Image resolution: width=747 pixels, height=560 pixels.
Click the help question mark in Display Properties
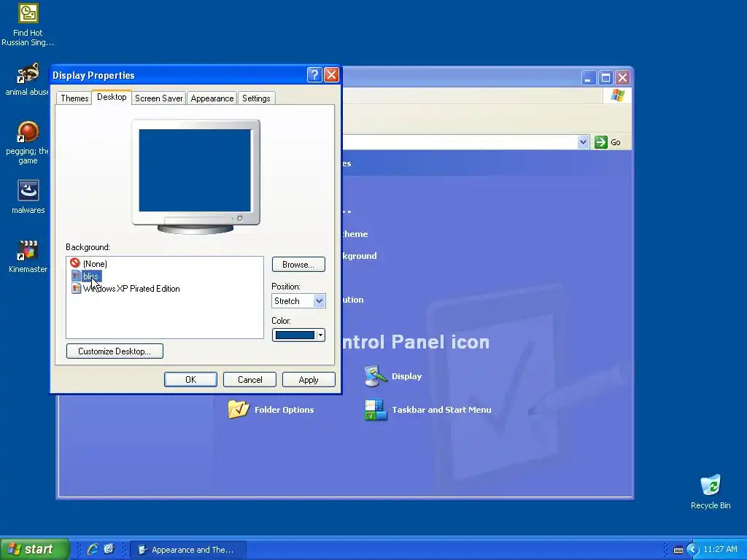click(x=314, y=75)
